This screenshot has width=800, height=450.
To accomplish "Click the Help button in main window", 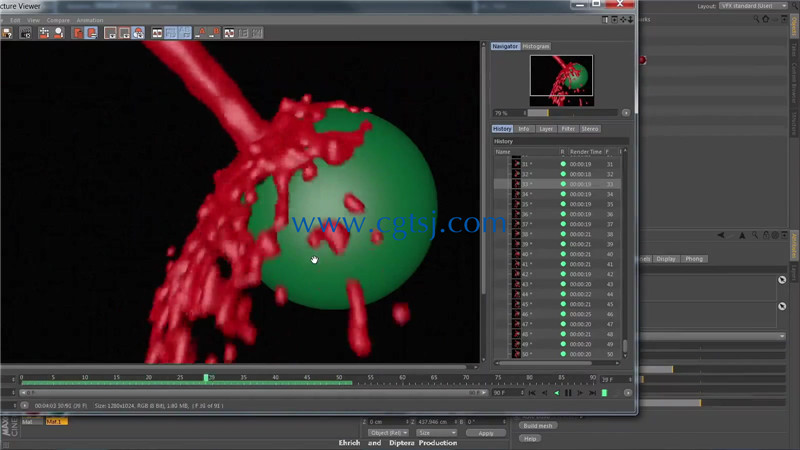I will tap(530, 439).
